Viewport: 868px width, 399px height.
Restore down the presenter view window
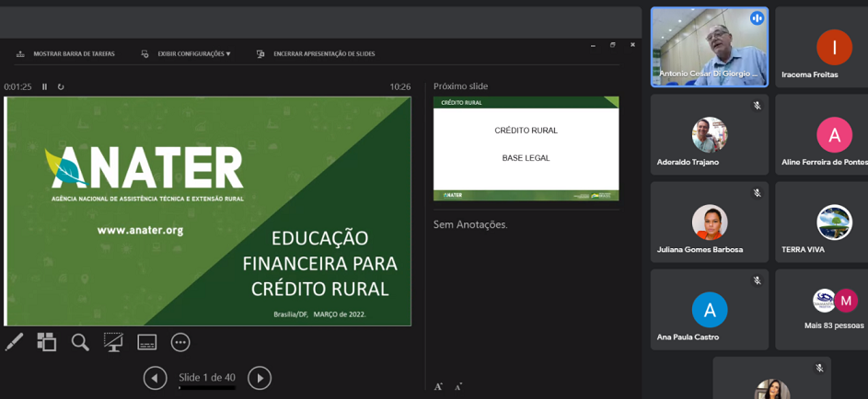tap(613, 45)
